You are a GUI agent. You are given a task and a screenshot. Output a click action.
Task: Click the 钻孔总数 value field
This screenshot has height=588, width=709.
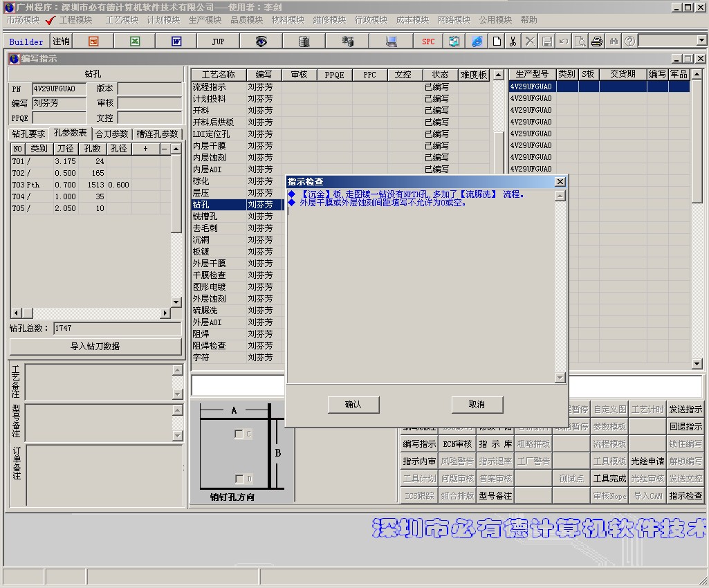point(117,329)
